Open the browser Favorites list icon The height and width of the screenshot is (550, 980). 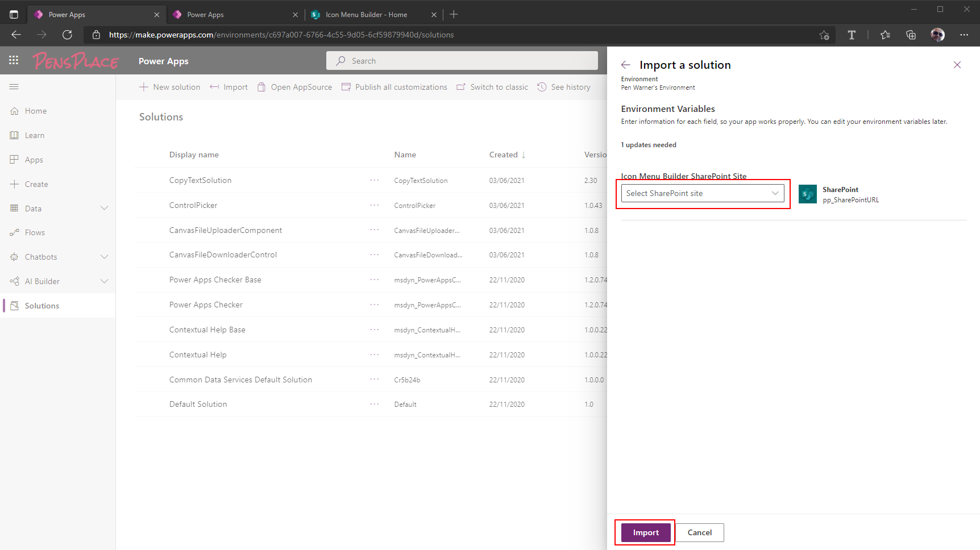pos(885,35)
